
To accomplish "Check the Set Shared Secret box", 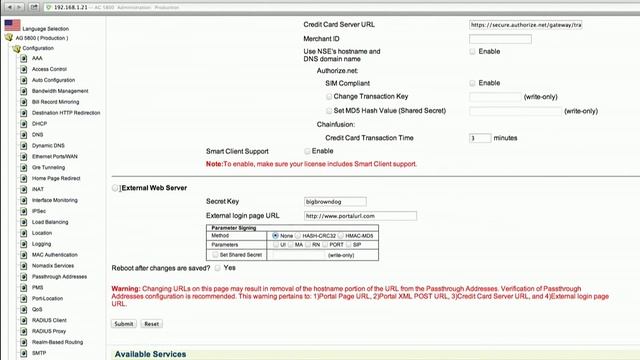I will click(215, 255).
